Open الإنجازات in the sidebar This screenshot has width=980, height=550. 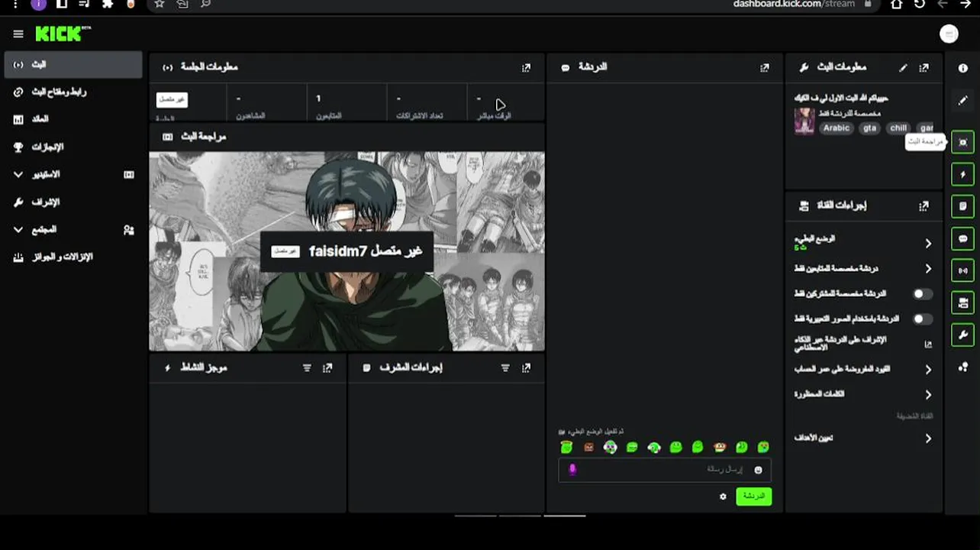coord(73,147)
